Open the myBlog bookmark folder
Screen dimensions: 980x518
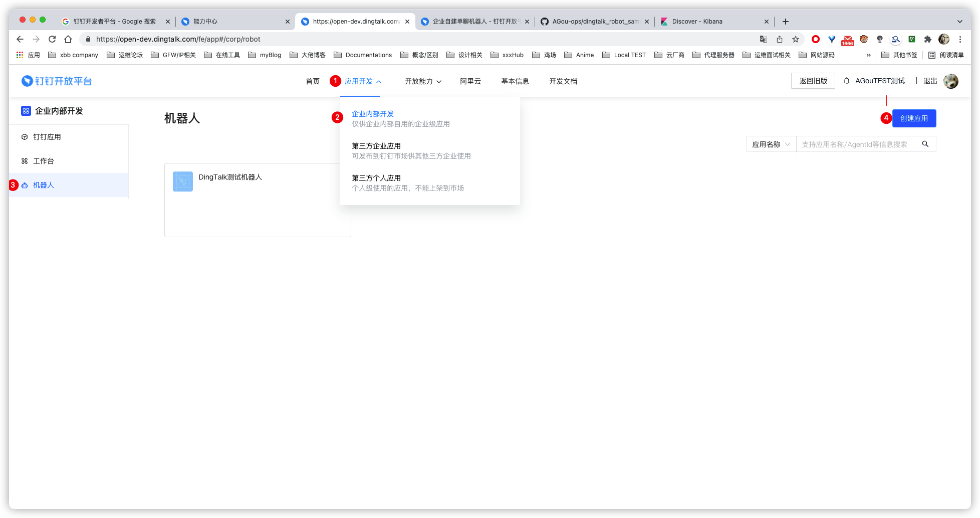pos(265,55)
